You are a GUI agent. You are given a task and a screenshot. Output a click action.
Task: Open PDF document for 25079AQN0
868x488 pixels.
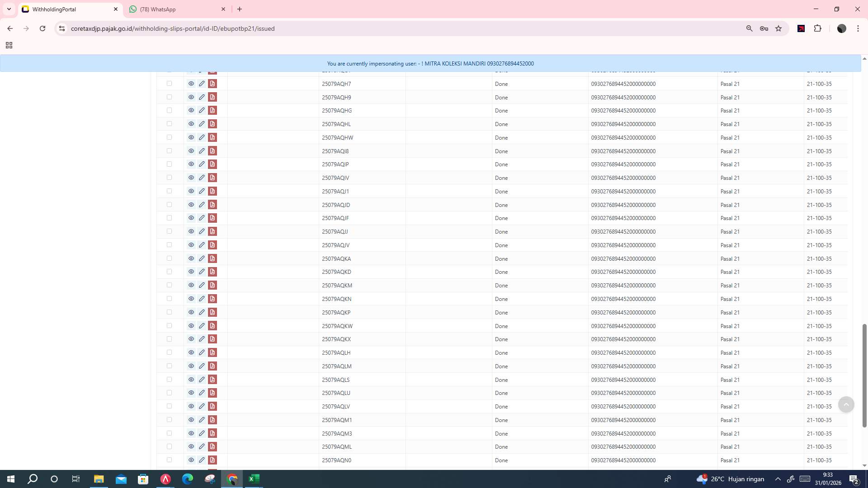pos(212,460)
